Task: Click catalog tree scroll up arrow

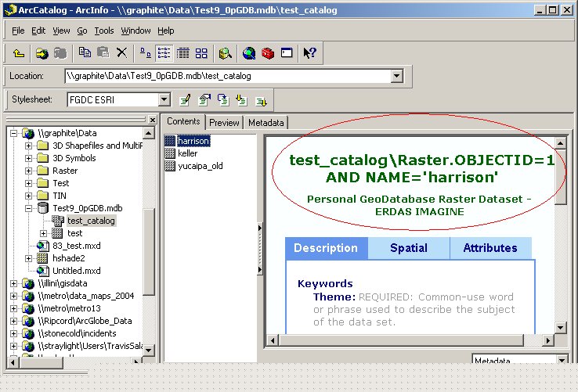Action: click(149, 133)
